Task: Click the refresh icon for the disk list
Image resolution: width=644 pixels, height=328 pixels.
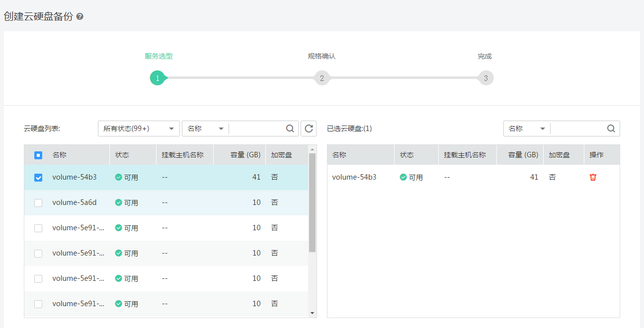Action: point(308,128)
